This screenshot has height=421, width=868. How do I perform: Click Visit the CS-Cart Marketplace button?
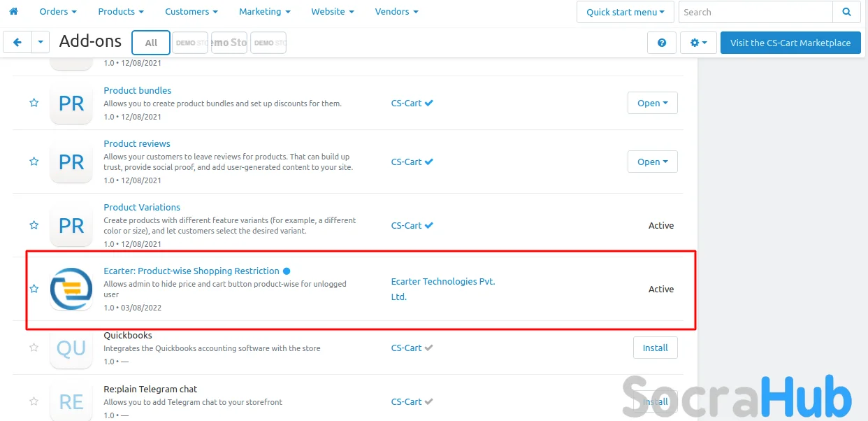click(x=790, y=43)
